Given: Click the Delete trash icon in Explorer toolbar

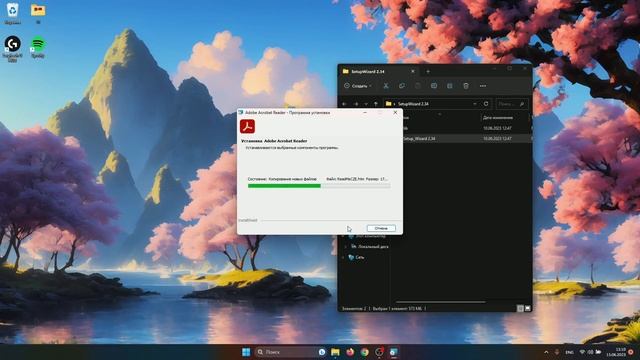Looking at the screenshot, I should click(466, 86).
